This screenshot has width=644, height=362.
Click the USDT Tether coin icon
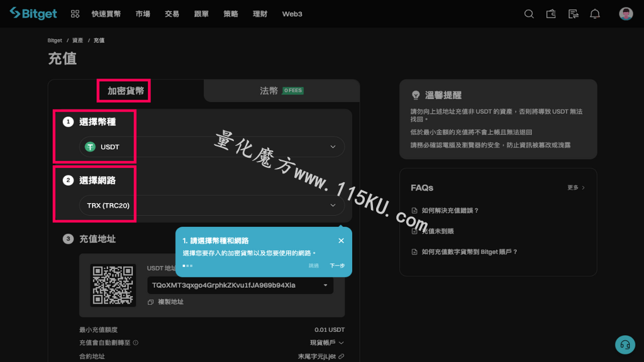click(90, 146)
